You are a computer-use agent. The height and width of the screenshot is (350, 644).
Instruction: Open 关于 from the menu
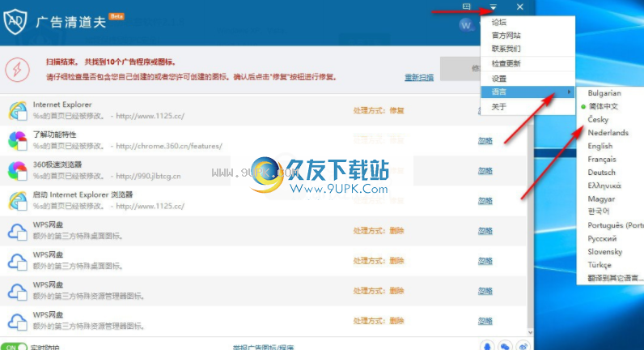click(x=499, y=107)
